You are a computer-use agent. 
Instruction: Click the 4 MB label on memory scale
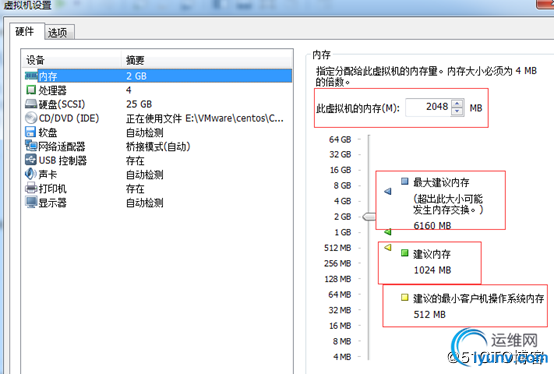coord(342,356)
